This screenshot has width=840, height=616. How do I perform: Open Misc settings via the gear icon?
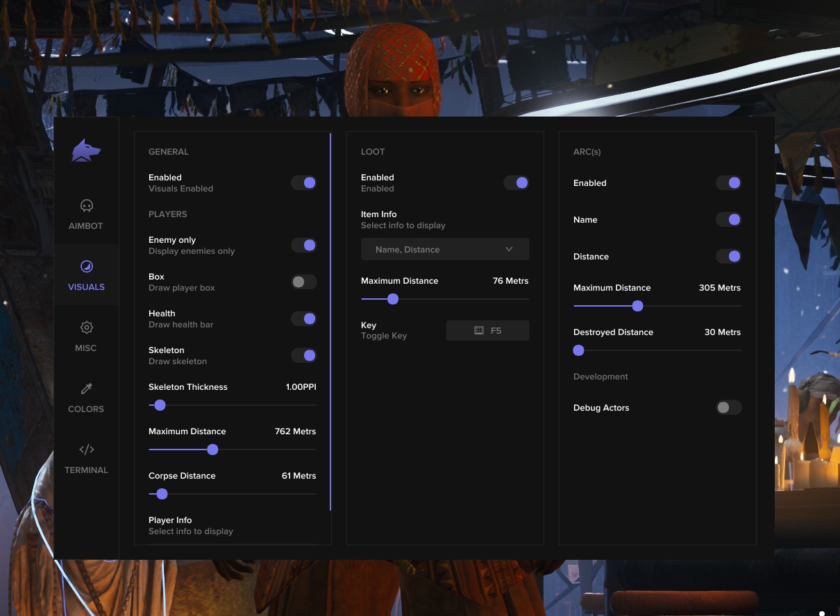[x=86, y=327]
